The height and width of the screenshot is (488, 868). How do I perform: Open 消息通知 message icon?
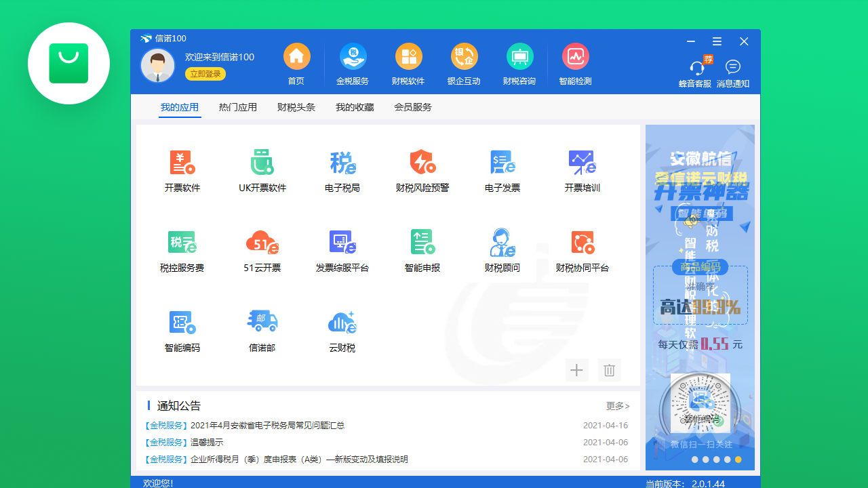pos(733,67)
